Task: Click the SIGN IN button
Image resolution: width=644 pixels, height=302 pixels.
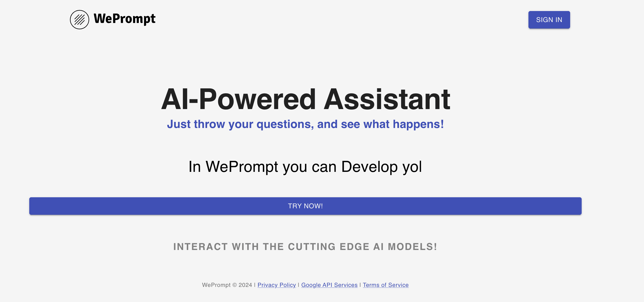Action: (x=549, y=20)
